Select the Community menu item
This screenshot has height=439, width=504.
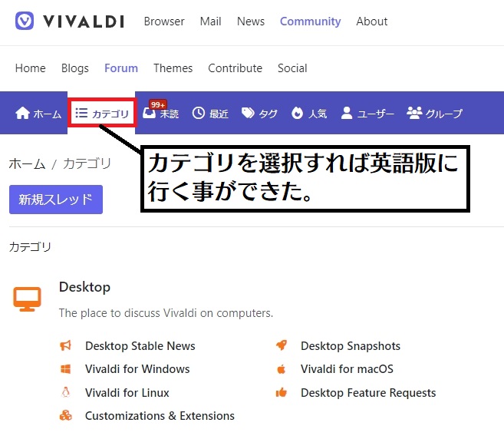pyautogui.click(x=310, y=21)
